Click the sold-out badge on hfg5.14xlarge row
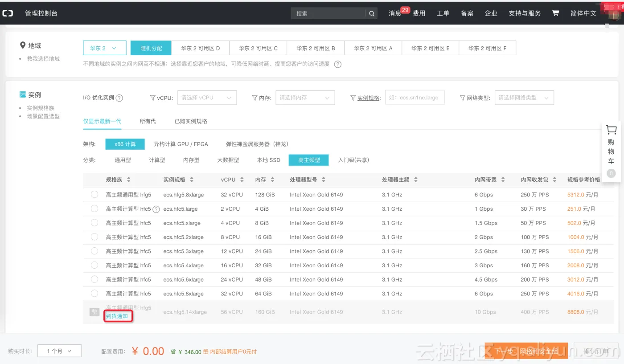624x364 pixels. pyautogui.click(x=94, y=312)
